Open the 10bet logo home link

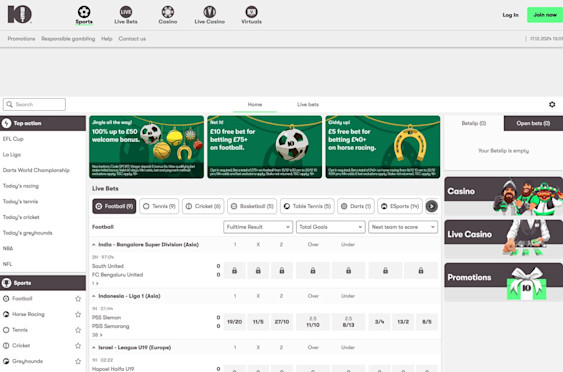(20, 14)
